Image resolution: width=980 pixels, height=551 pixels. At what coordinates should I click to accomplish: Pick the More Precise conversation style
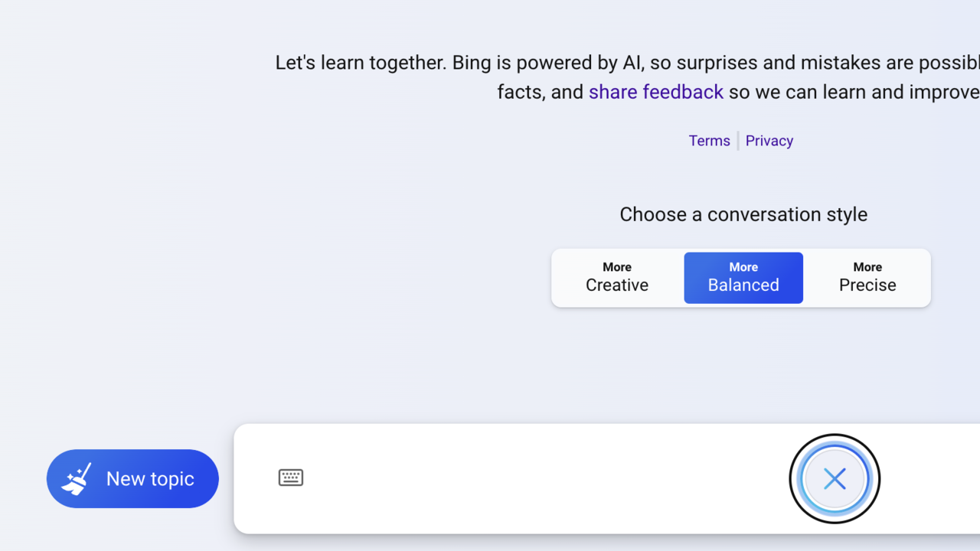867,278
